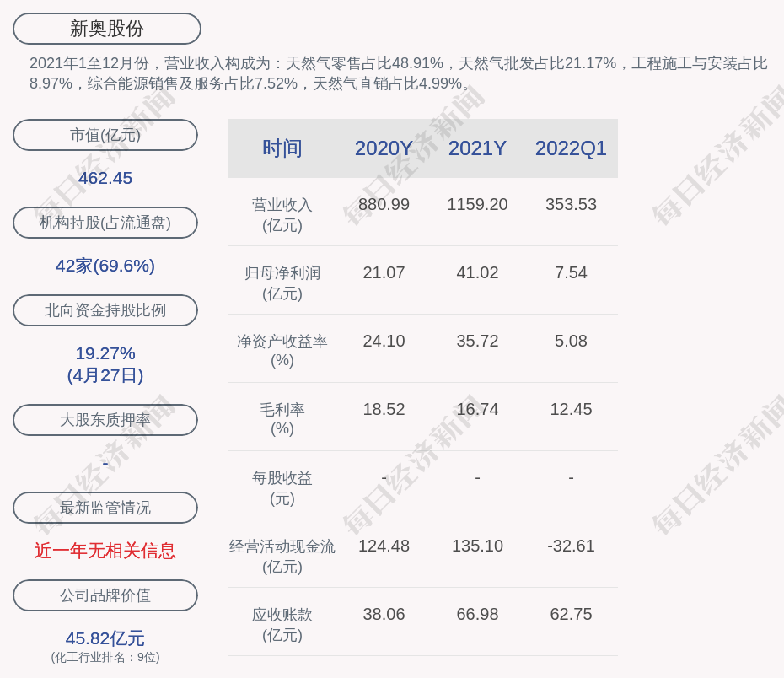The width and height of the screenshot is (784, 678).
Task: Click the 归母净利润 row label
Action: tap(282, 273)
